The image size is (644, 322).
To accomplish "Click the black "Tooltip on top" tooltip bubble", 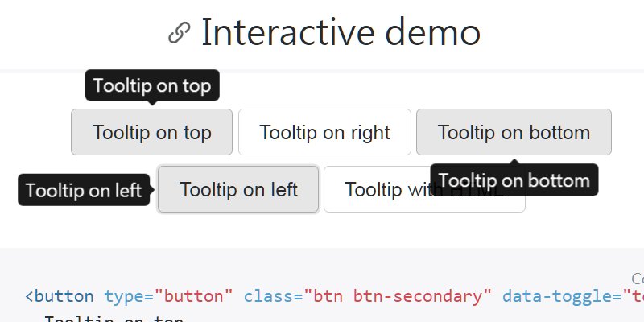I will tap(152, 85).
